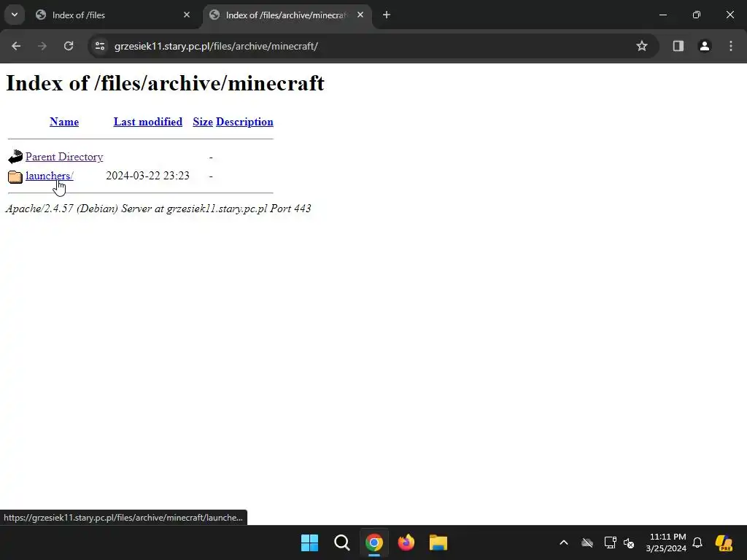
Task: Show hidden system tray icons
Action: pyautogui.click(x=564, y=542)
